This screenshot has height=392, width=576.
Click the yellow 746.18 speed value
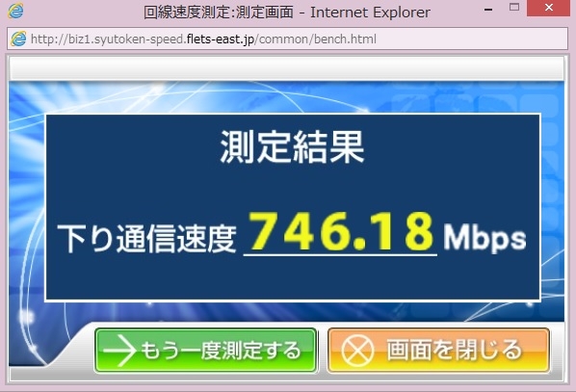[341, 231]
